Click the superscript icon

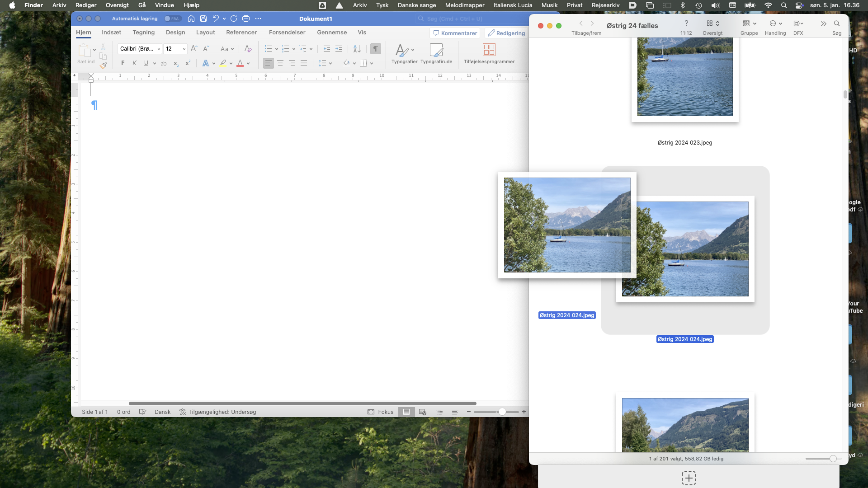tap(188, 63)
